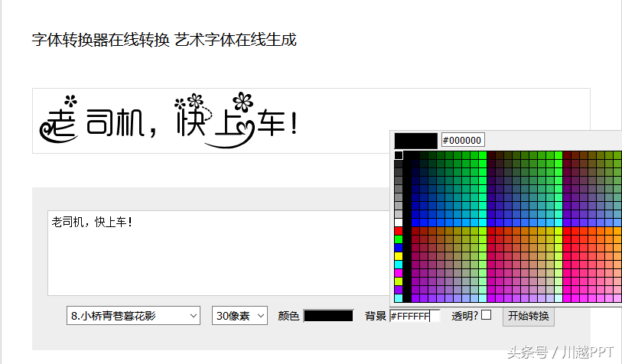The width and height of the screenshot is (622, 364).
Task: Click the generated art text preview image
Action: point(168,121)
